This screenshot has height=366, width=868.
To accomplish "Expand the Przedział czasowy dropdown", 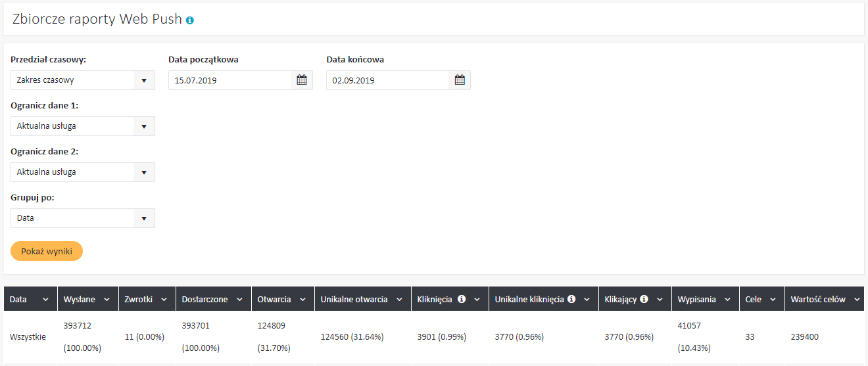I will pyautogui.click(x=144, y=80).
